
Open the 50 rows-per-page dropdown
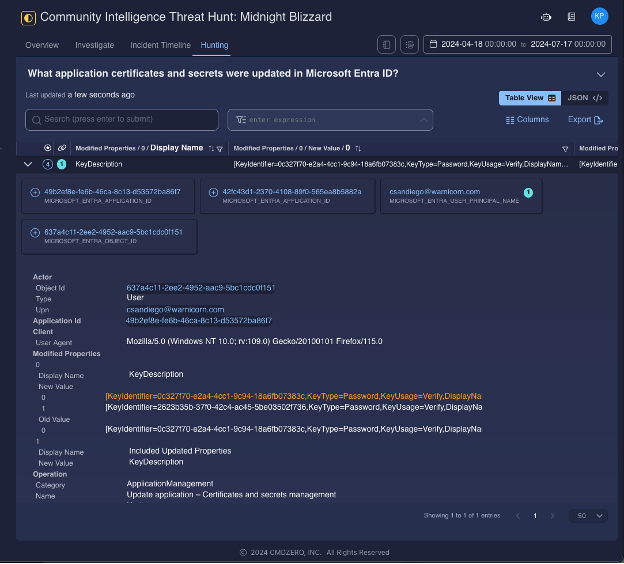pyautogui.click(x=589, y=516)
